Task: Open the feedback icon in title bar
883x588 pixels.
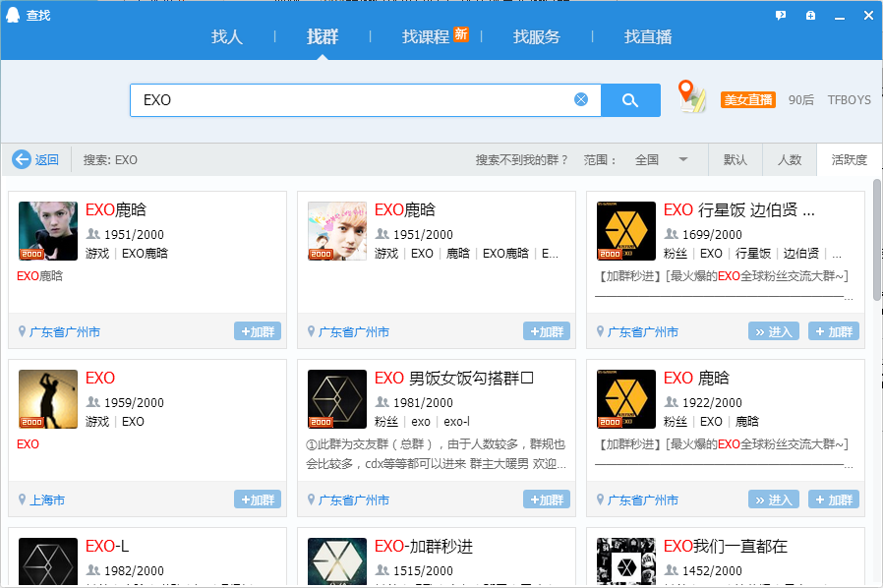Action: (781, 15)
